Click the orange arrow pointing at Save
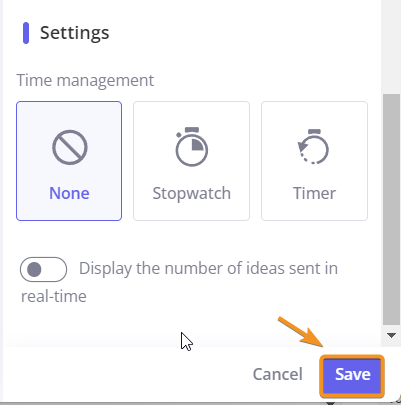The image size is (401, 405). (x=301, y=332)
